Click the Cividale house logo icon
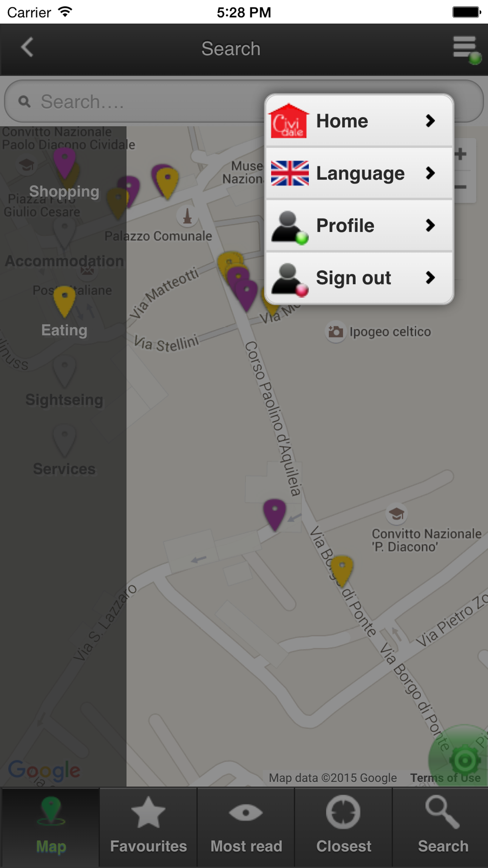This screenshot has width=488, height=868. pos(290,121)
